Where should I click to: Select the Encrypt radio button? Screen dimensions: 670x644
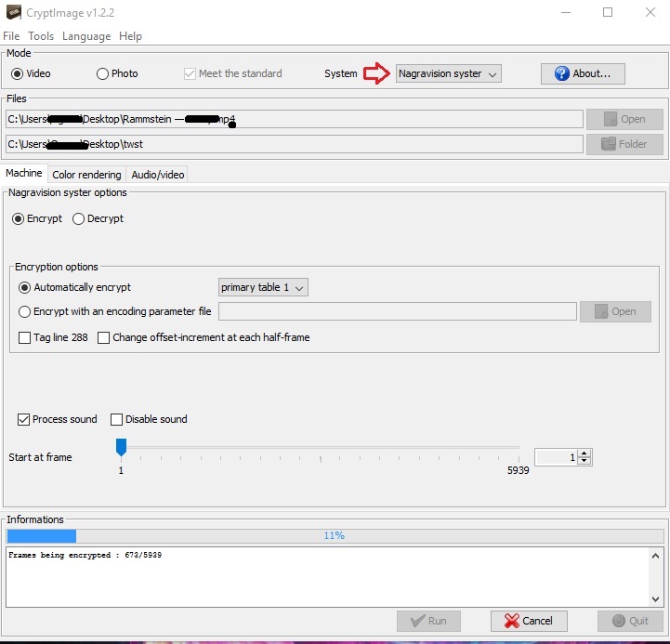coord(18,218)
